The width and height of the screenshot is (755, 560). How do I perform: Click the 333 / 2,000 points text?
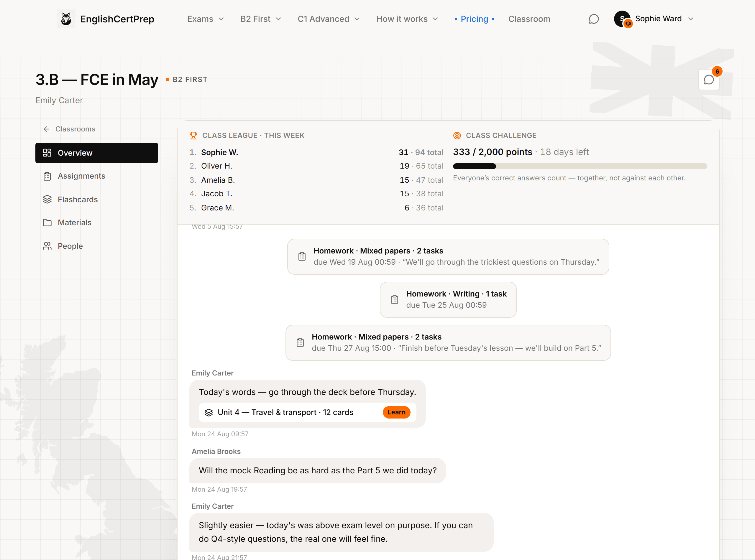tap(493, 152)
